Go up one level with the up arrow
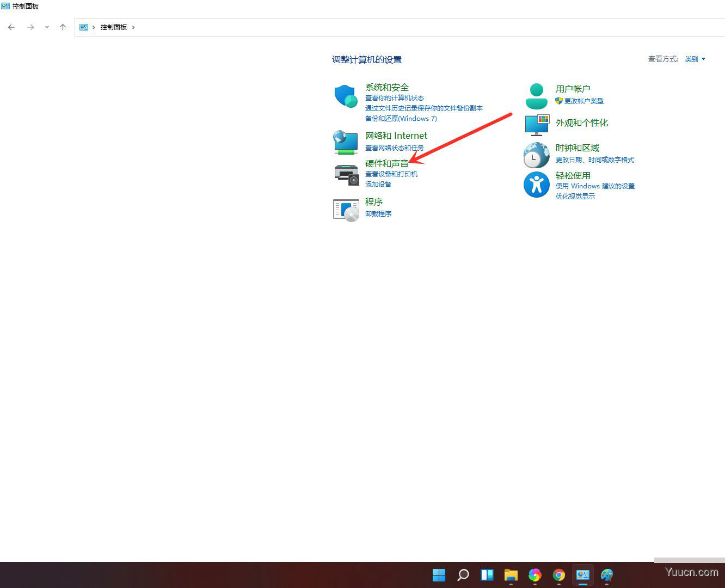This screenshot has width=725, height=588. tap(63, 27)
